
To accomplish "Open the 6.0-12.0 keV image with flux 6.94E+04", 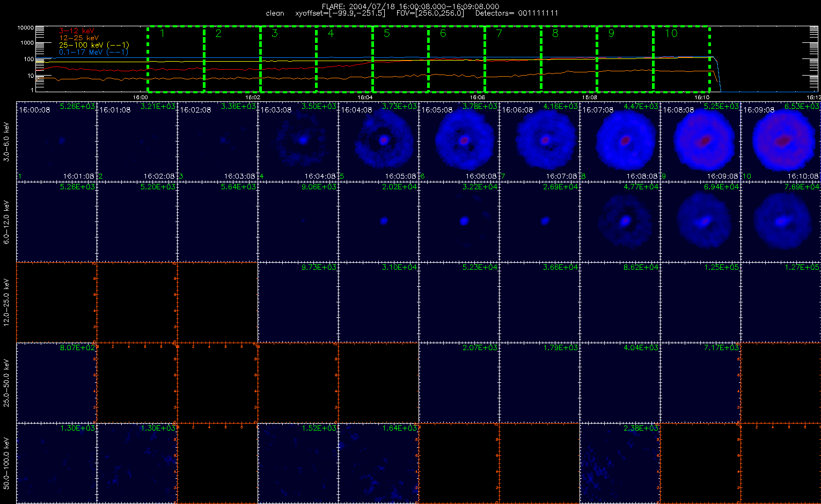I will (700, 221).
